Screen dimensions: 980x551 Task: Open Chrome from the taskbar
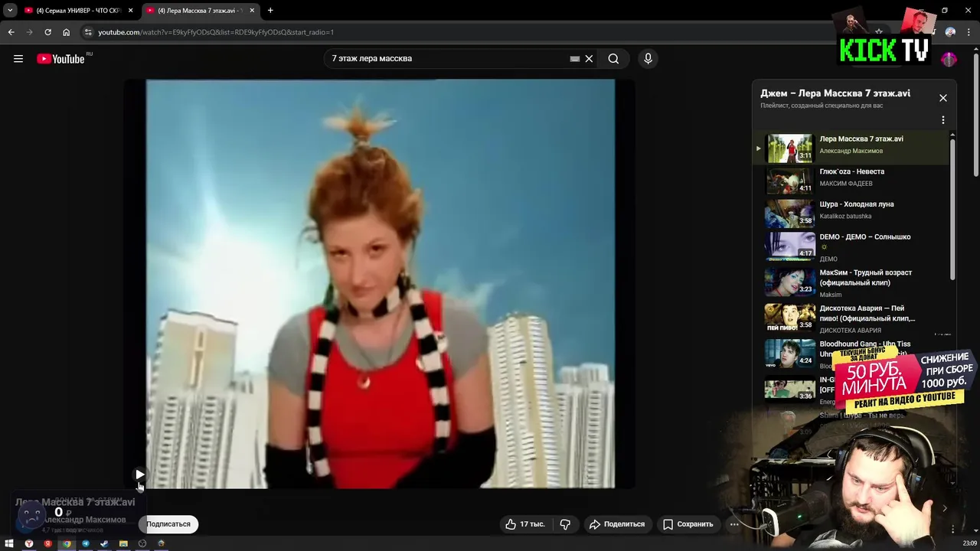[x=67, y=544]
